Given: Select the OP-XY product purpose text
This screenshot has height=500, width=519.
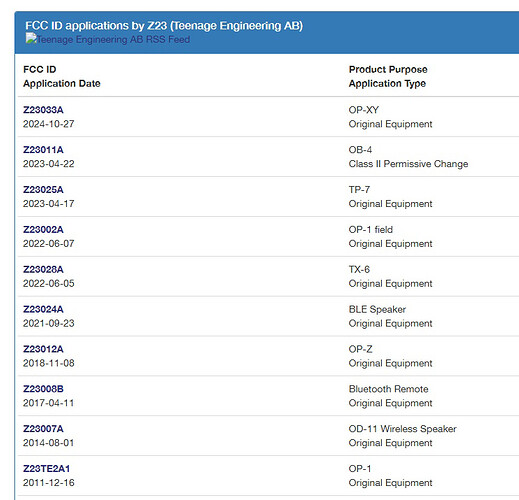Looking at the screenshot, I should [364, 110].
